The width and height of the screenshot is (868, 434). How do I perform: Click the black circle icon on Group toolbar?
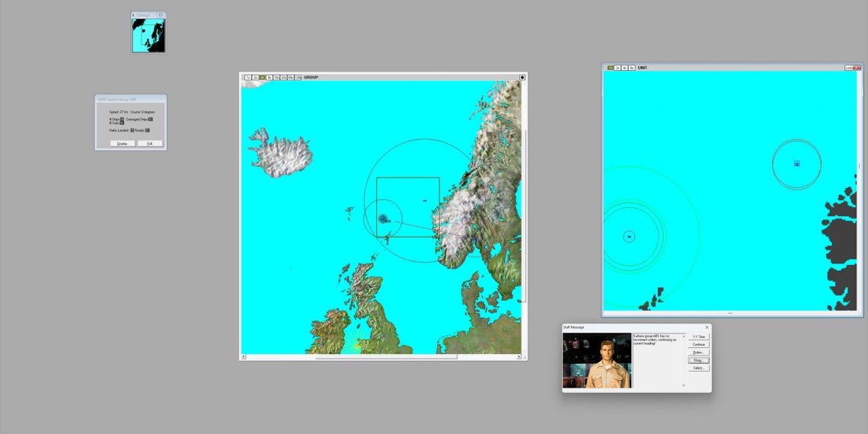(522, 78)
